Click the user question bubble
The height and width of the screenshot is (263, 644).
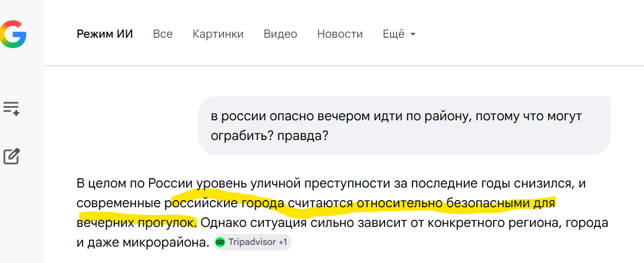click(x=404, y=125)
